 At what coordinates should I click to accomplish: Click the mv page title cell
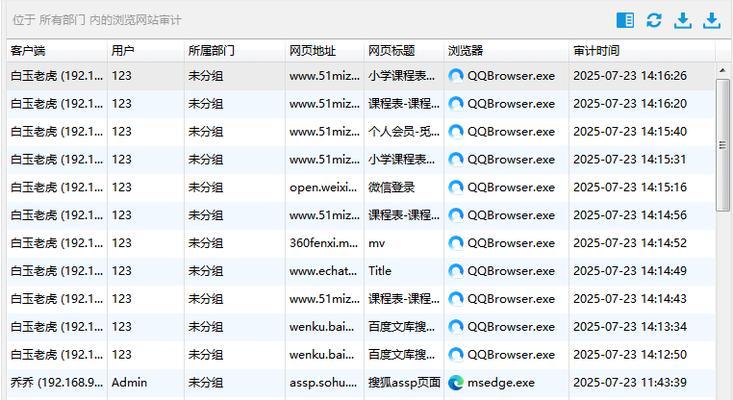(x=376, y=243)
